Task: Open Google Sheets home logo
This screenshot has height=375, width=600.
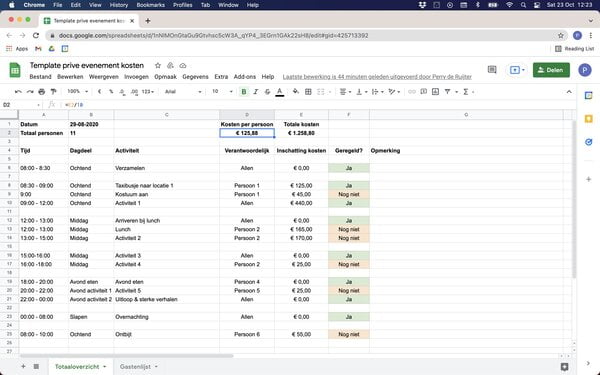Action: (15, 70)
